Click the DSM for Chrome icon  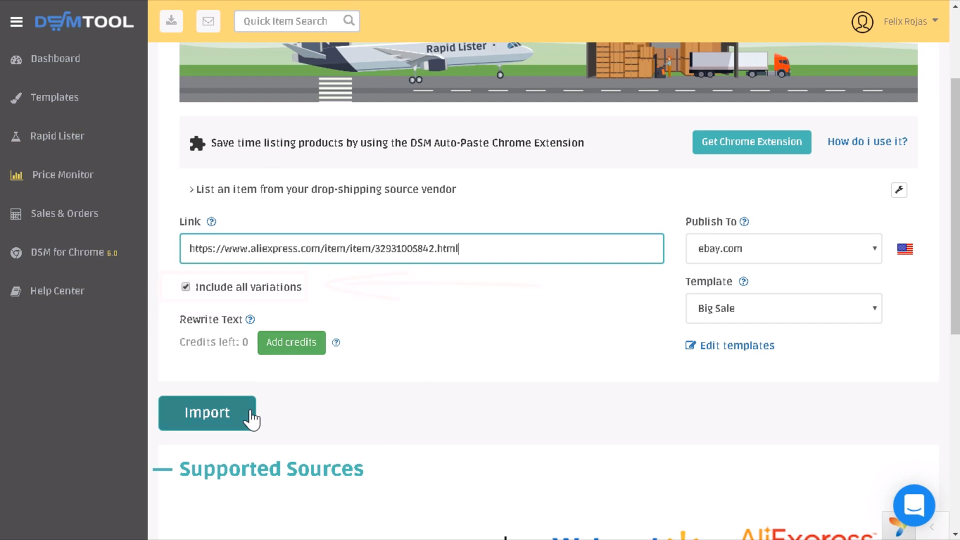click(16, 252)
